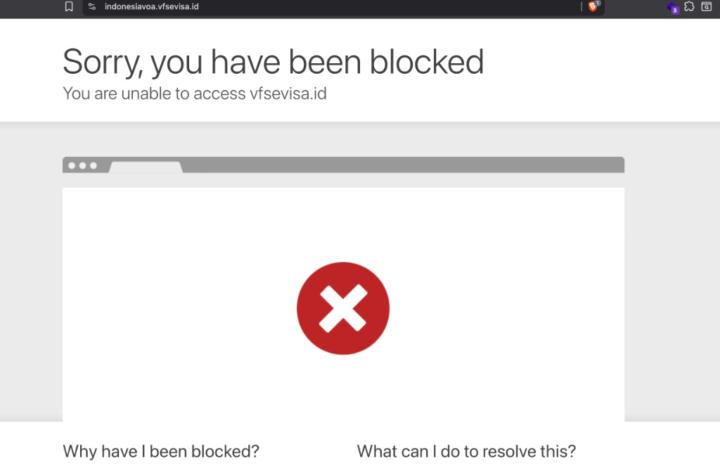Click "What can I do to resolve this?"
720x468 pixels.
click(466, 451)
